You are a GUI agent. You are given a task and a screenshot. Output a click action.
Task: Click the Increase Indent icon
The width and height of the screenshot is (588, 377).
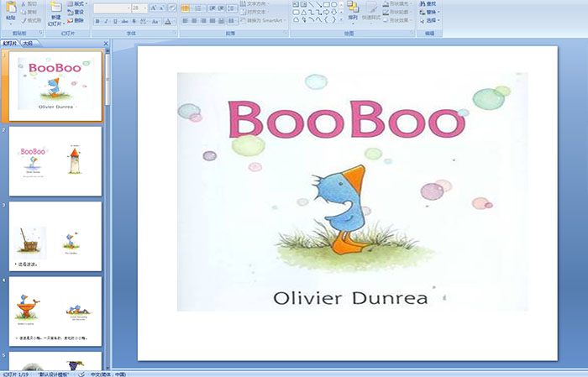coord(221,8)
